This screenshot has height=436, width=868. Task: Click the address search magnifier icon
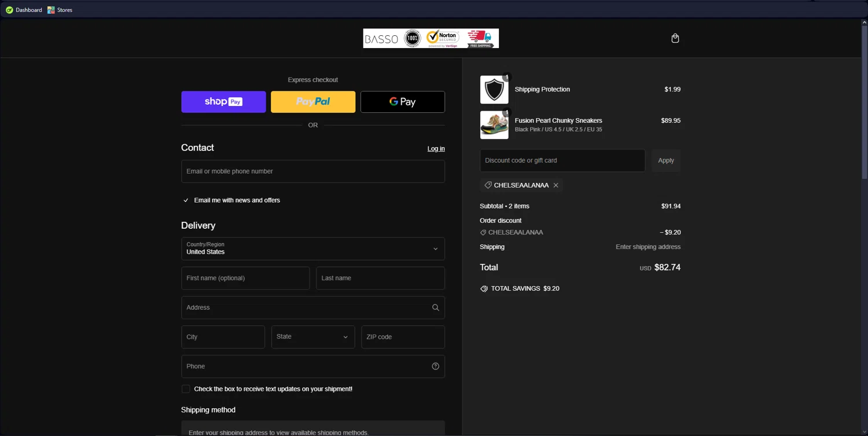[436, 307]
